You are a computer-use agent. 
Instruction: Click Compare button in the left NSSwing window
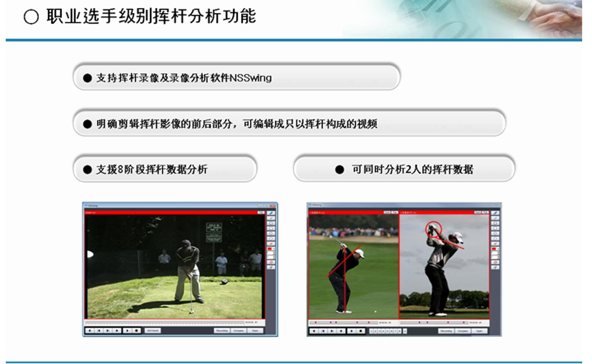click(x=239, y=331)
